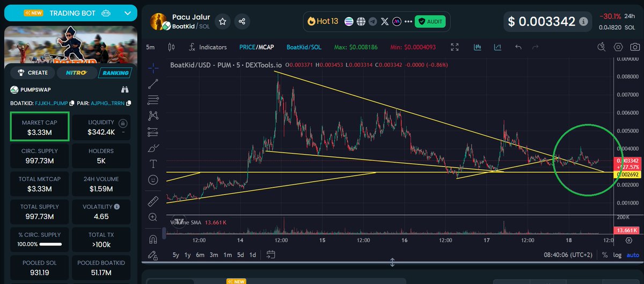The height and width of the screenshot is (284, 644).
Task: Toggle lock all drawing tools
Action: click(x=153, y=254)
